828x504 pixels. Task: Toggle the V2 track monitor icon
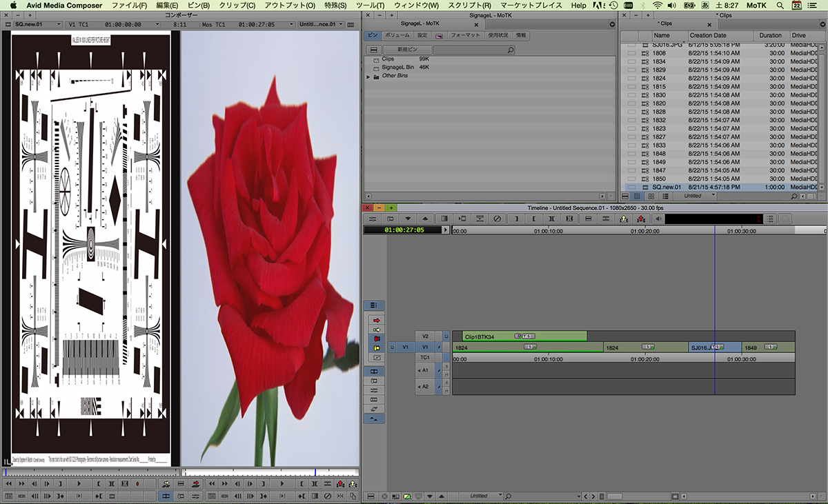pos(446,336)
